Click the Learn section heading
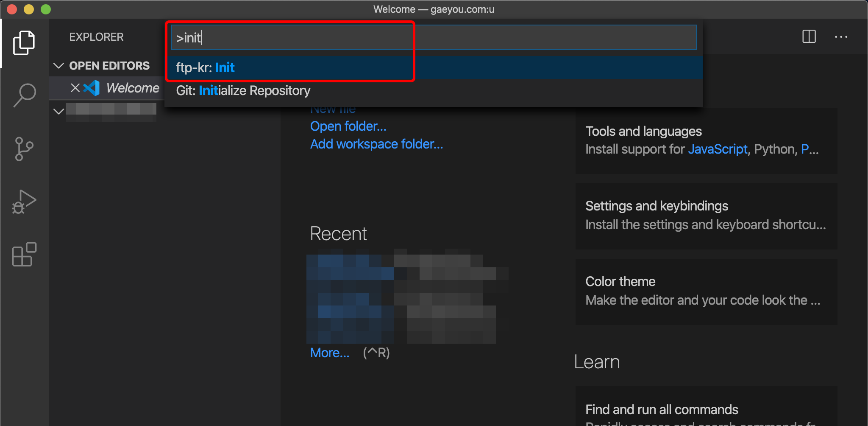868x426 pixels. coord(597,362)
